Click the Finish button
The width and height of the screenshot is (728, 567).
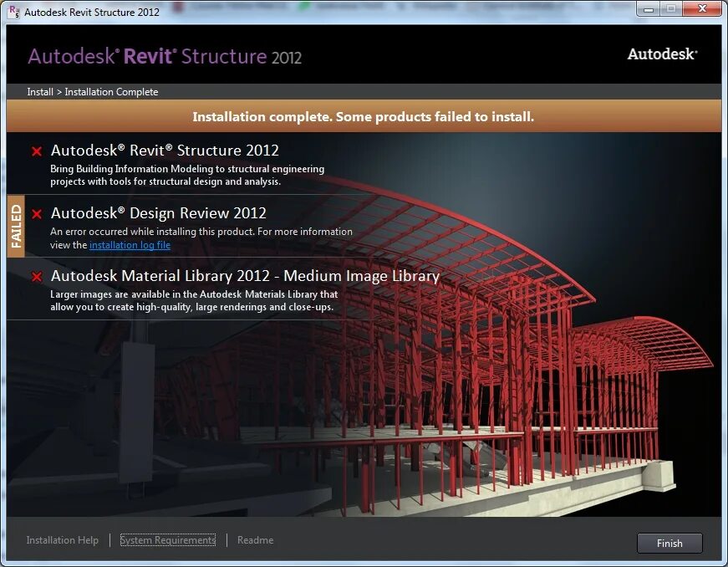(x=669, y=543)
